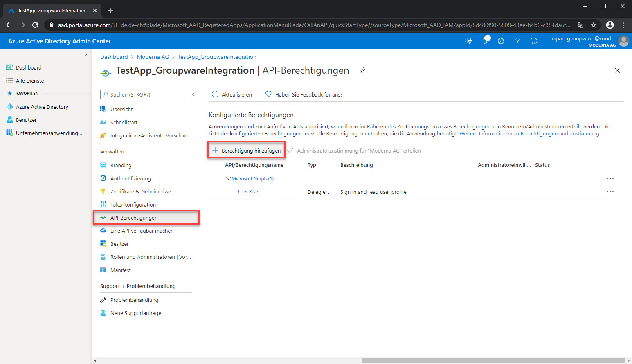The height and width of the screenshot is (364, 632).
Task: Open more options for User.Read row
Action: (x=610, y=191)
